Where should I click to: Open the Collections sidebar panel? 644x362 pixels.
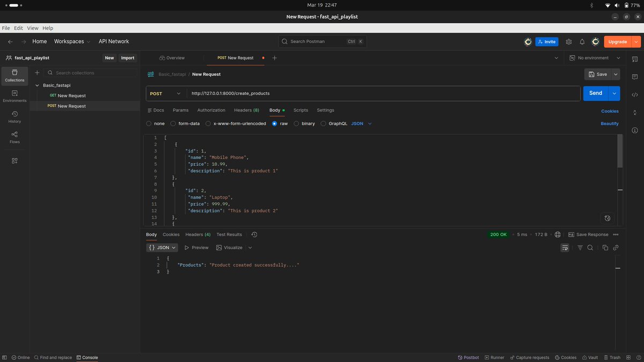click(x=14, y=76)
